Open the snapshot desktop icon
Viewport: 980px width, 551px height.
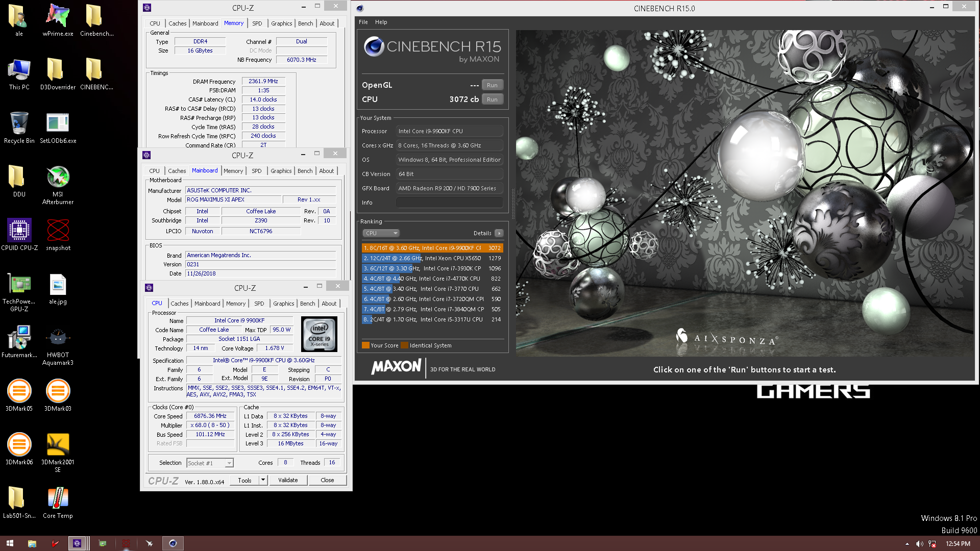pos(58,235)
